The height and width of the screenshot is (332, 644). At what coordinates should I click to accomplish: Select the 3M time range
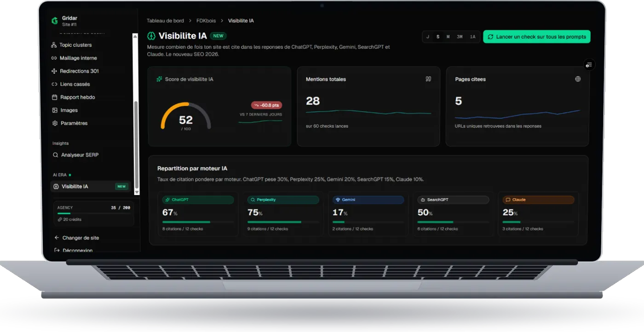click(x=460, y=37)
